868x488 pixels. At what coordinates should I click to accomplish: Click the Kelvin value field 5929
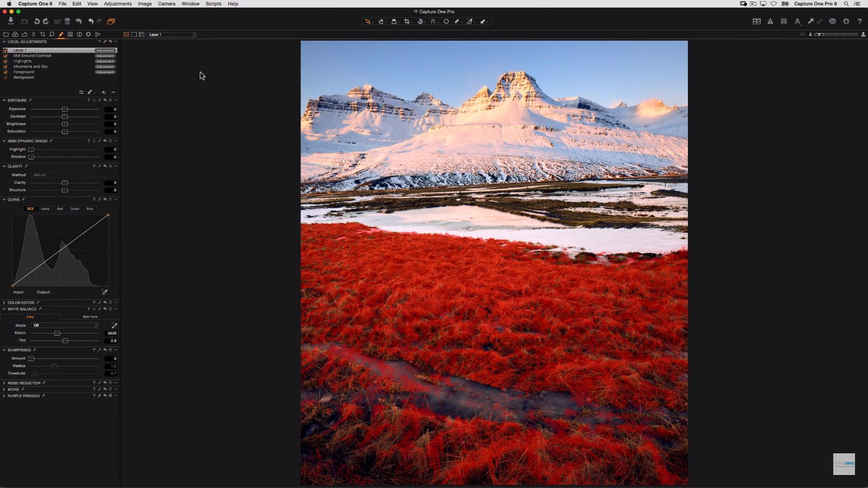tap(111, 333)
